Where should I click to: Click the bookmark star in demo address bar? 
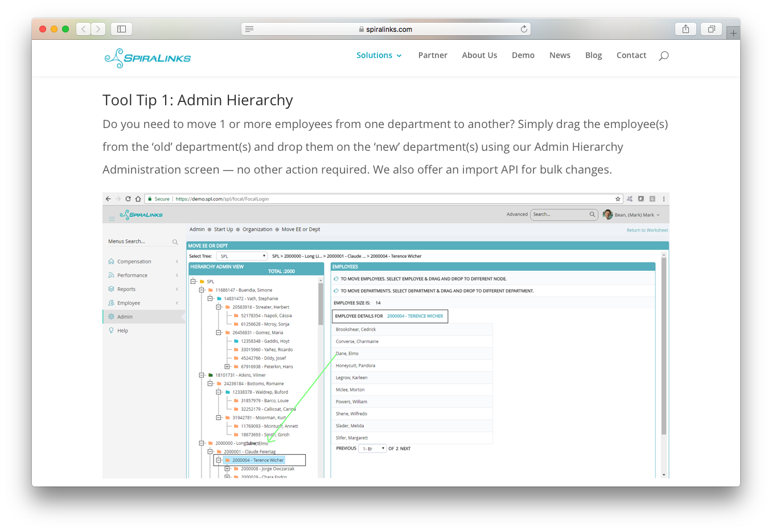(618, 199)
